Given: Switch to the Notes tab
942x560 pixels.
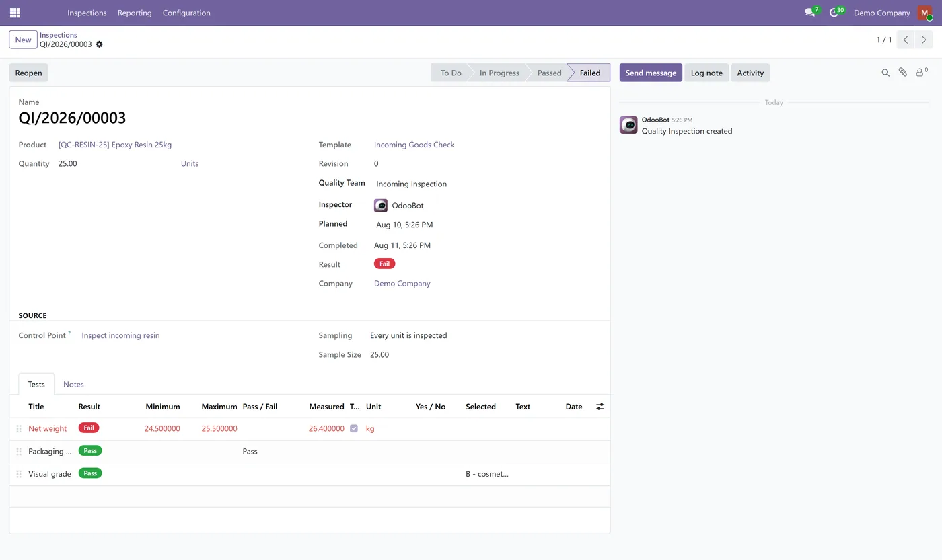Looking at the screenshot, I should [x=73, y=385].
